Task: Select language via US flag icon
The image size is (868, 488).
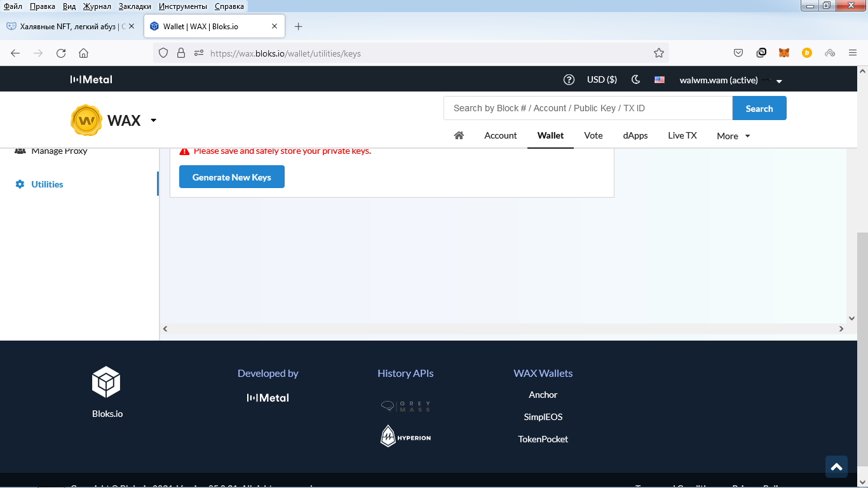Action: [660, 80]
